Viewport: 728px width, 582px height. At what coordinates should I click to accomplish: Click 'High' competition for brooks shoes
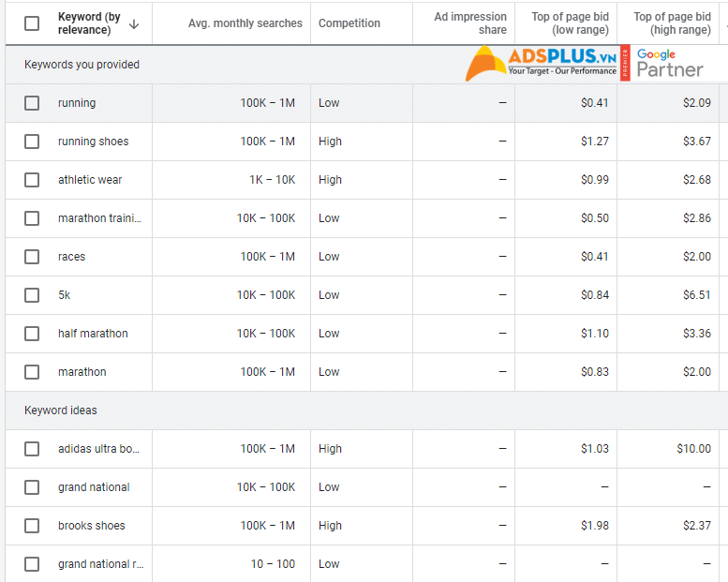click(330, 526)
